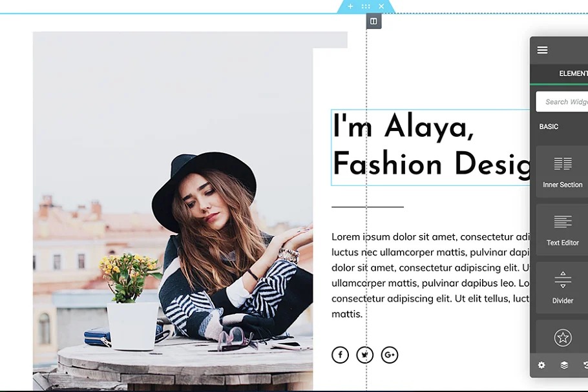
Task: Select the Text Editor widget
Action: click(x=562, y=230)
